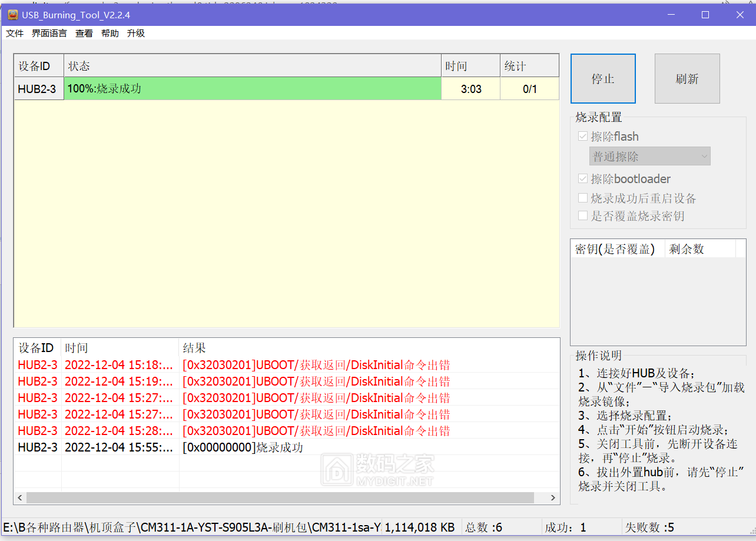This screenshot has width=756, height=541.
Task: Click the 刷新 button
Action: [x=687, y=79]
